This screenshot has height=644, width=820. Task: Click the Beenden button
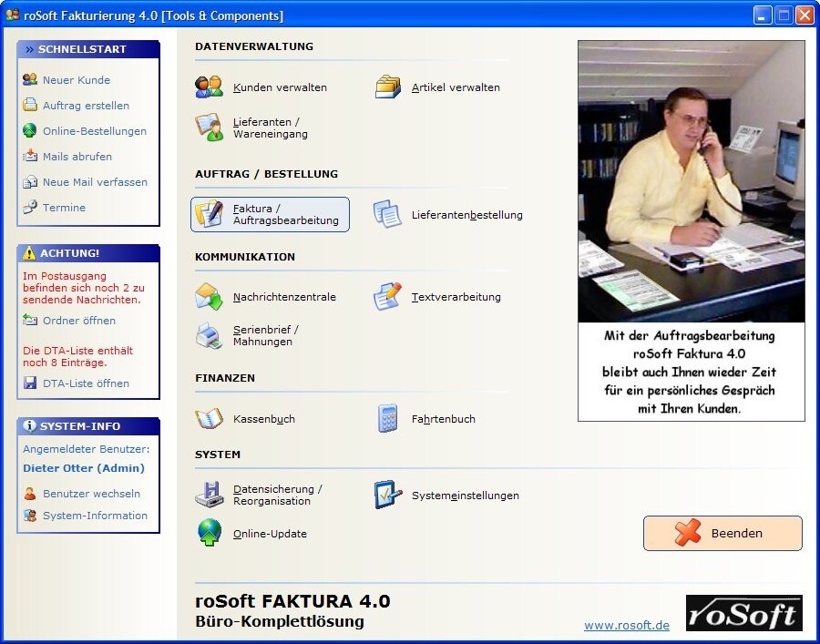tap(723, 533)
